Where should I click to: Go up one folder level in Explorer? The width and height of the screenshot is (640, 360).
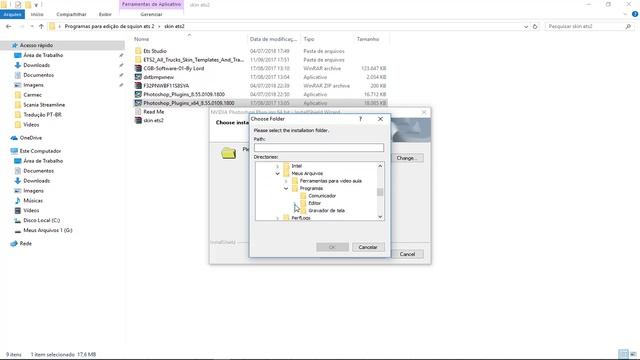click(41, 27)
